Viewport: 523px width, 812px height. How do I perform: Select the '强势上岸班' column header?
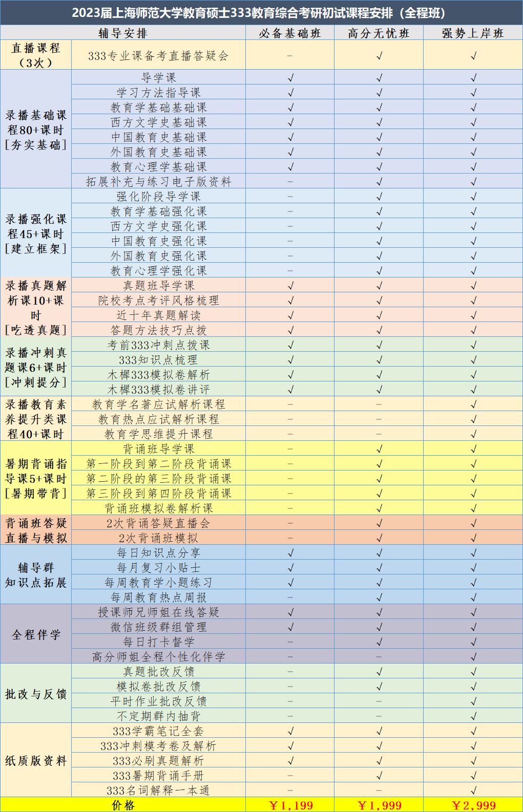coord(473,33)
